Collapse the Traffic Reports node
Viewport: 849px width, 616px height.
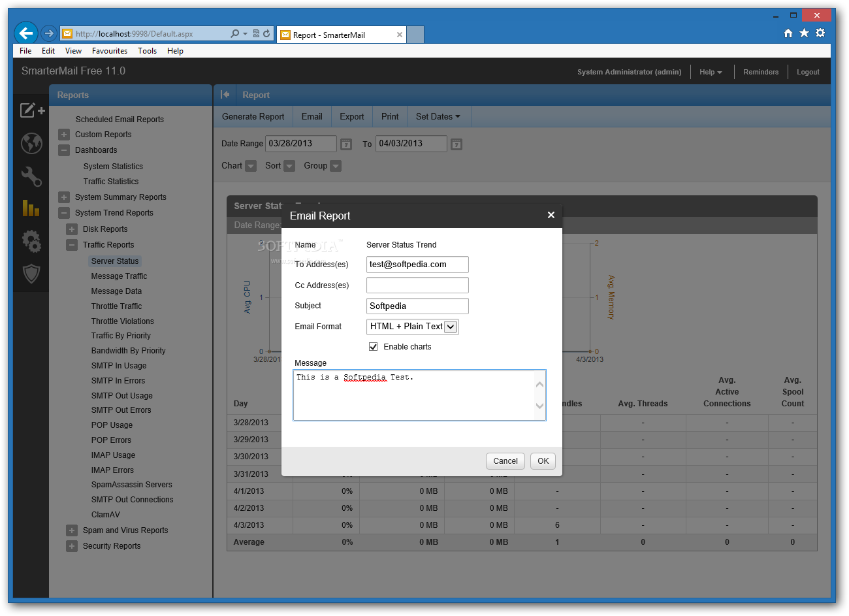72,245
